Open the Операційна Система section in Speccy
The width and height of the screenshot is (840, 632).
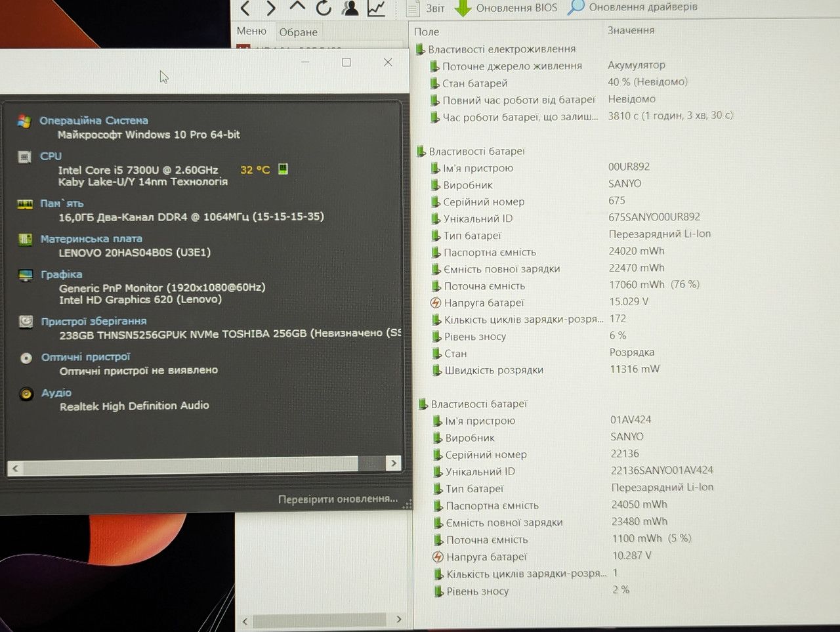point(94,121)
